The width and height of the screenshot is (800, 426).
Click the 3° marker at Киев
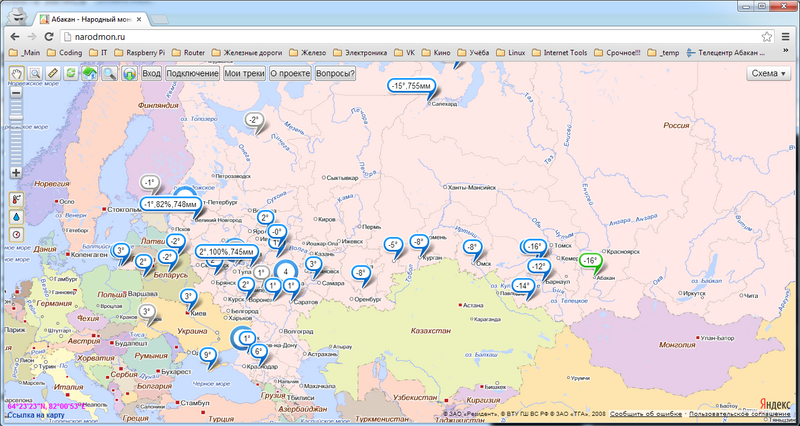(188, 296)
